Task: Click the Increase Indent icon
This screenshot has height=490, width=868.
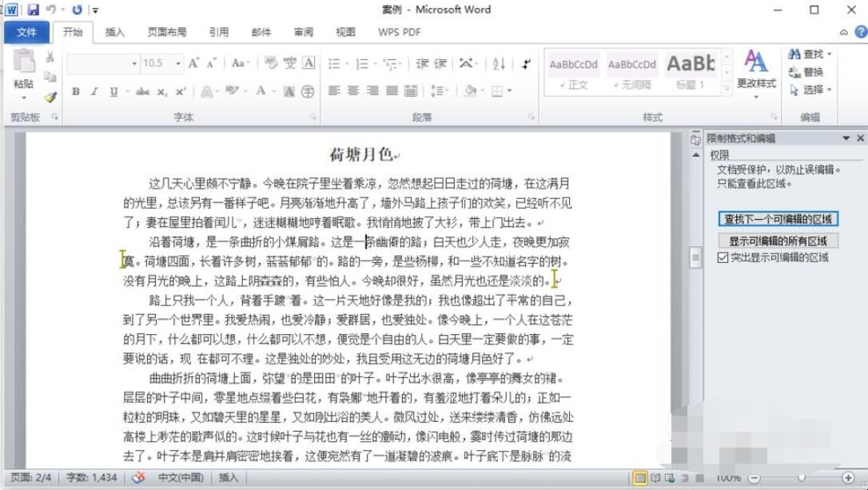Action: tap(440, 64)
